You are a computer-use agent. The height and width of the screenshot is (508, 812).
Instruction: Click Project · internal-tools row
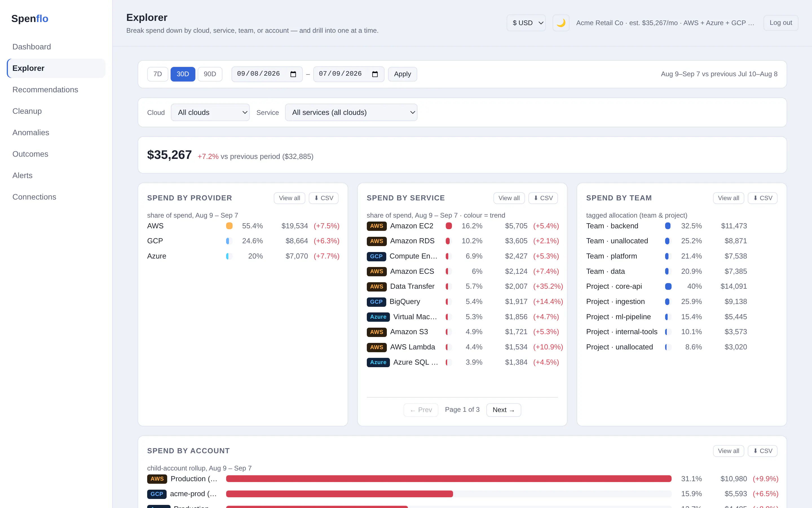[x=667, y=332]
